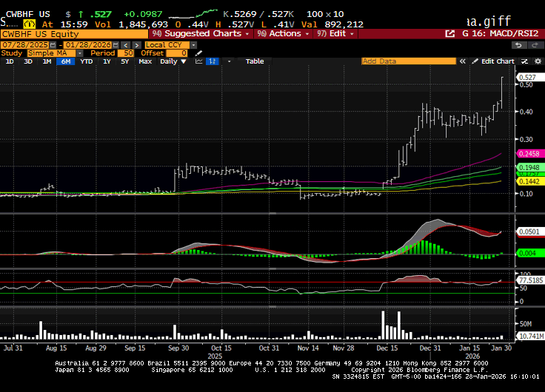Open chart settings gear
545x392 pixels.
coord(538,61)
